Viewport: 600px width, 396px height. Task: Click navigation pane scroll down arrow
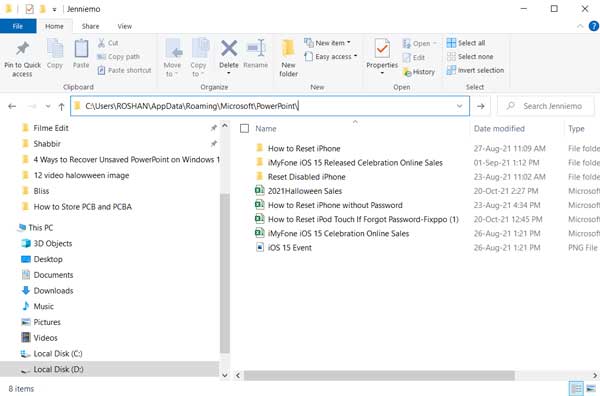click(x=225, y=375)
